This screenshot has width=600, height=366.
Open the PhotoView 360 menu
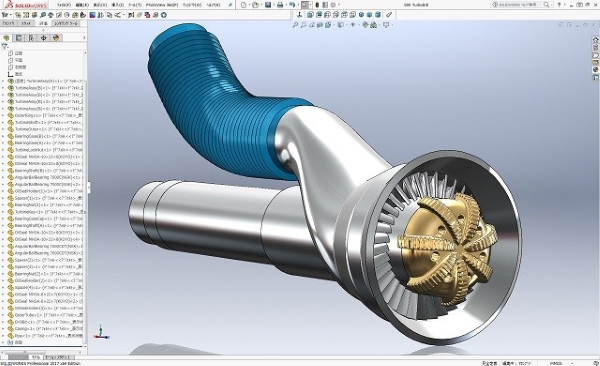[162, 5]
